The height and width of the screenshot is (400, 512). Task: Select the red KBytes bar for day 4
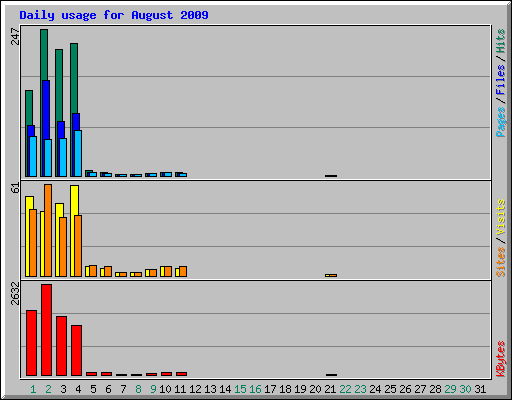76,351
